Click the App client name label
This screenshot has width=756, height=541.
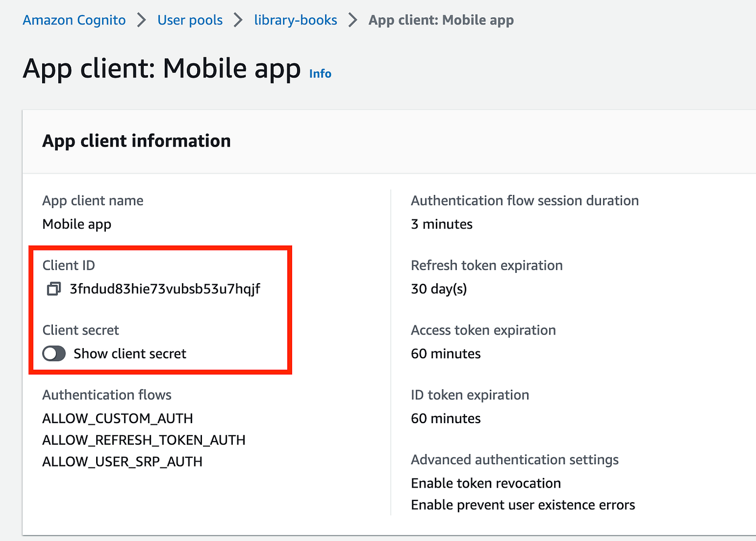pyautogui.click(x=93, y=201)
